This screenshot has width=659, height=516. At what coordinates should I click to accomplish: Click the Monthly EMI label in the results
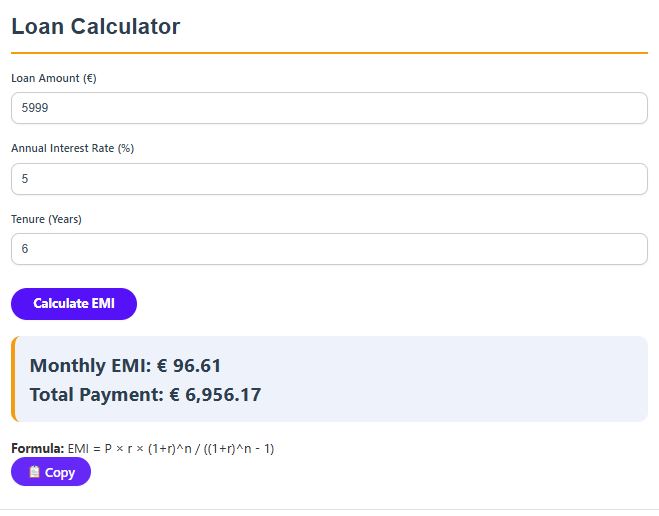(x=90, y=366)
